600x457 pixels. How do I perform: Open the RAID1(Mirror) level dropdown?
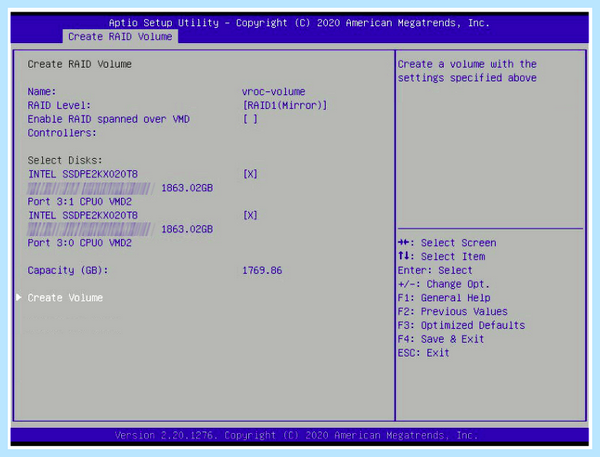tap(285, 106)
